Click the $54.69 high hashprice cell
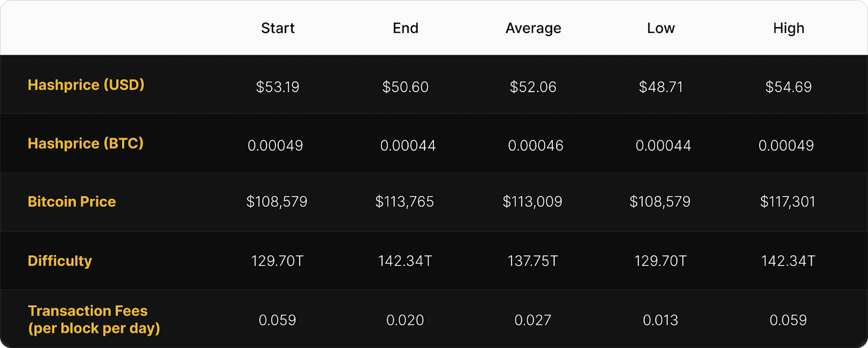This screenshot has width=868, height=348. click(x=788, y=87)
